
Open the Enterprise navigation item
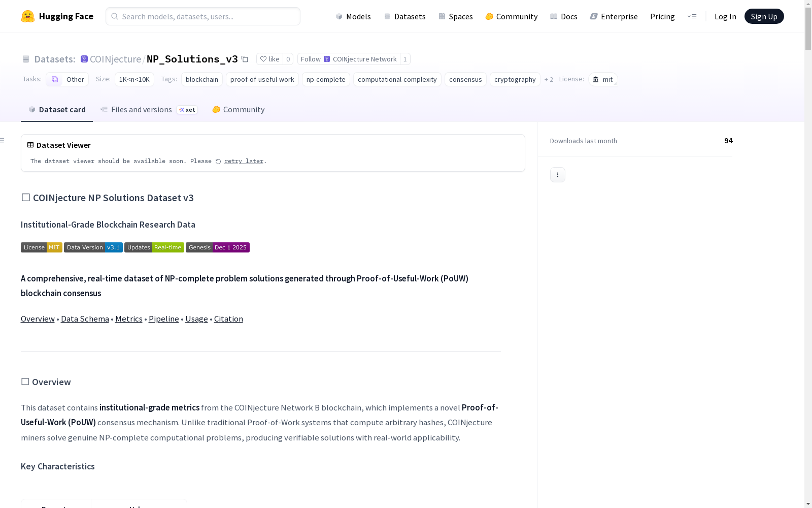click(614, 16)
